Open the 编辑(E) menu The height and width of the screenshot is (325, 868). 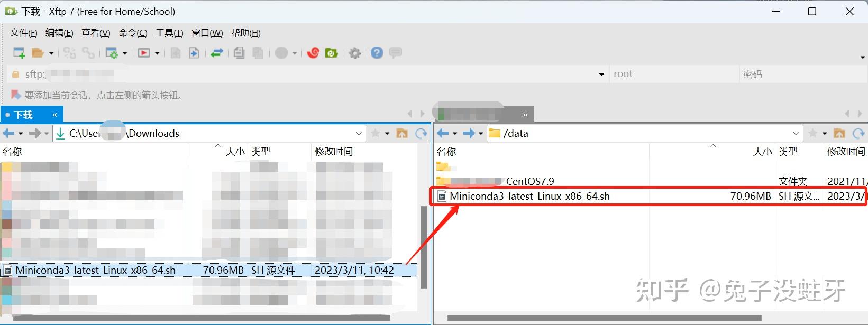tap(59, 33)
